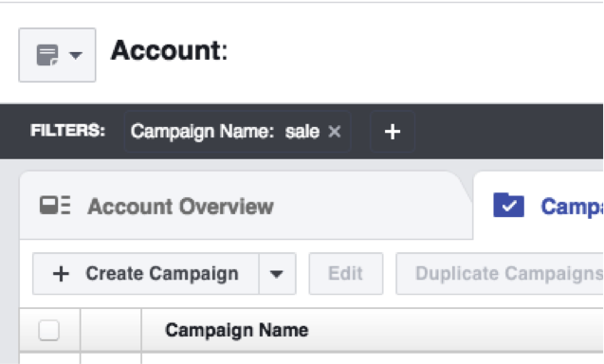Expand the Create Campaign dropdown arrow
This screenshot has width=604, height=364.
point(277,274)
